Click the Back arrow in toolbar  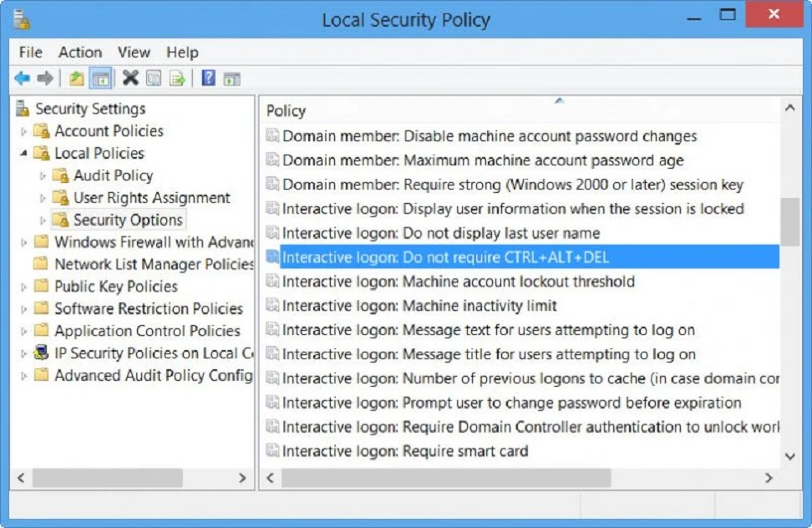(22, 79)
